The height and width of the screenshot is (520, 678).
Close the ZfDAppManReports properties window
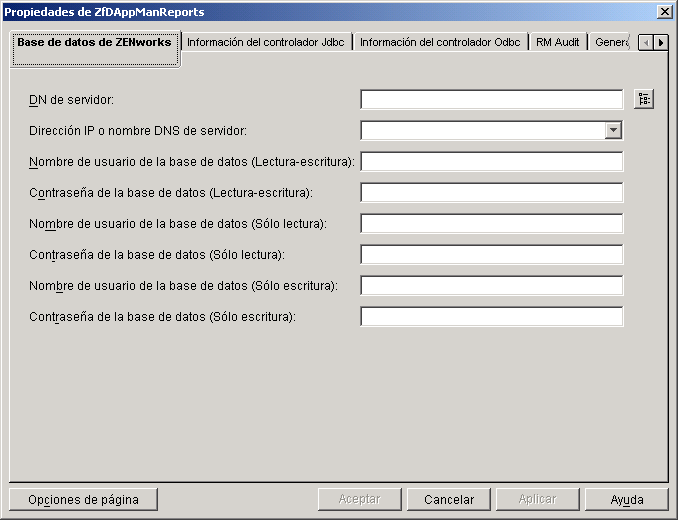point(665,12)
